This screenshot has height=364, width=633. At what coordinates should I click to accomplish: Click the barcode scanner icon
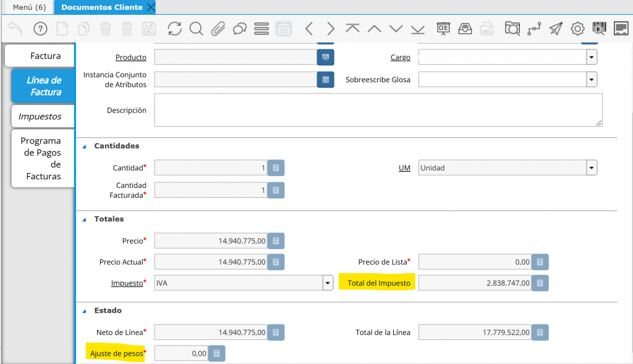click(x=600, y=28)
